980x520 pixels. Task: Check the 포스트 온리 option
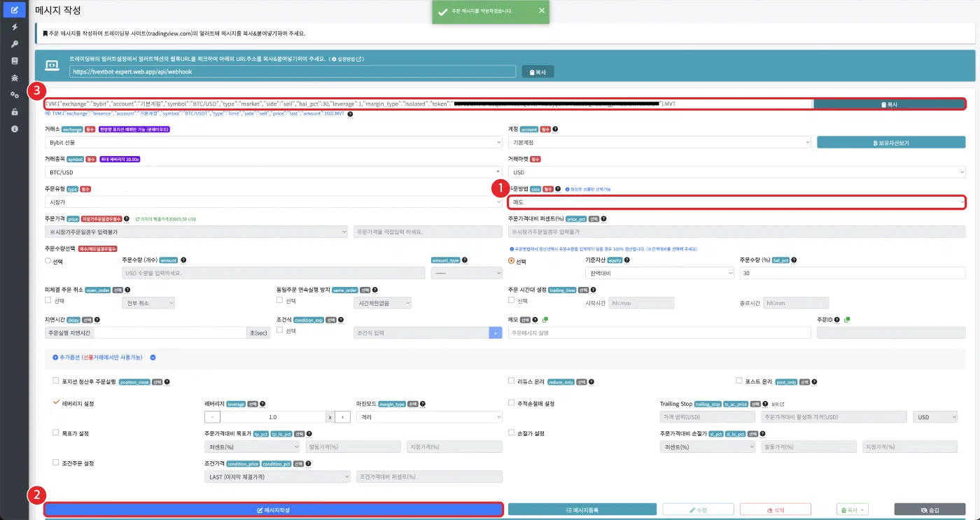point(739,381)
